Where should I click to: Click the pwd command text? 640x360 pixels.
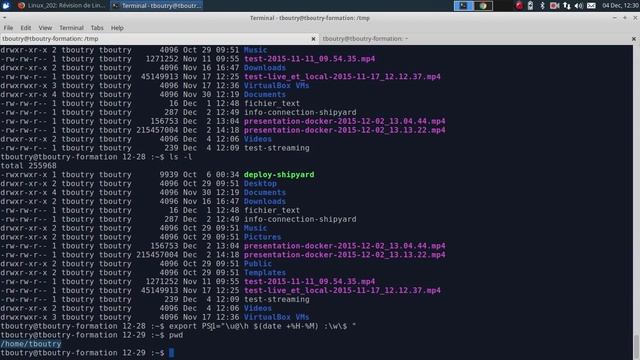tap(176, 335)
